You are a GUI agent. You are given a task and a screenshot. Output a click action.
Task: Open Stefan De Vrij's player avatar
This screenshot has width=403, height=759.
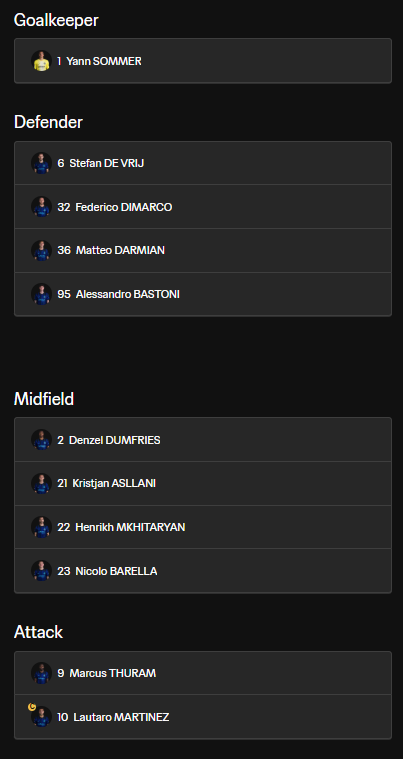(42, 163)
